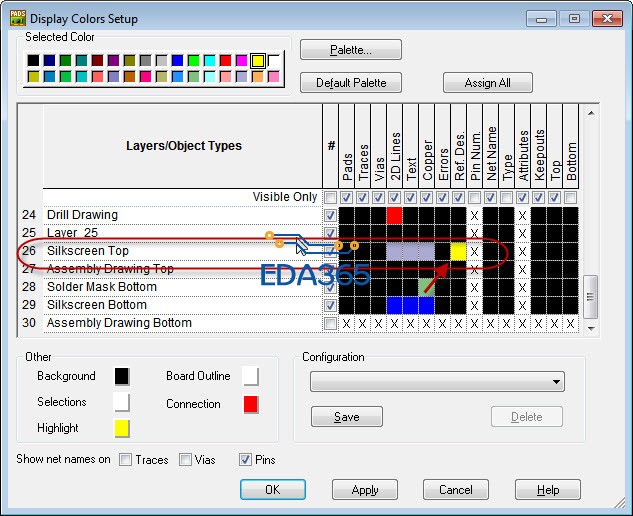Image resolution: width=633 pixels, height=516 pixels.
Task: Toggle Type column visibility checkbox
Action: coord(506,198)
